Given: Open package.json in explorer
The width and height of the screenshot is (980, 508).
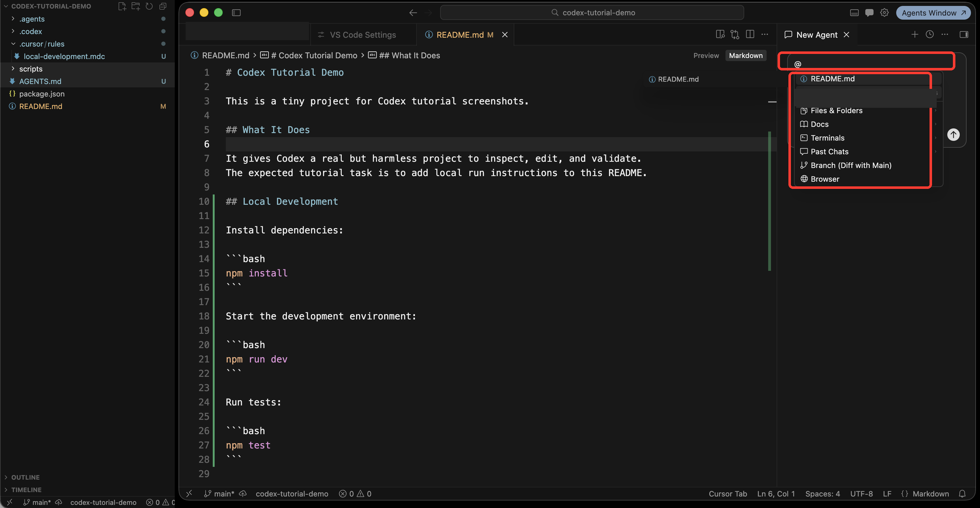Looking at the screenshot, I should 87,93.
